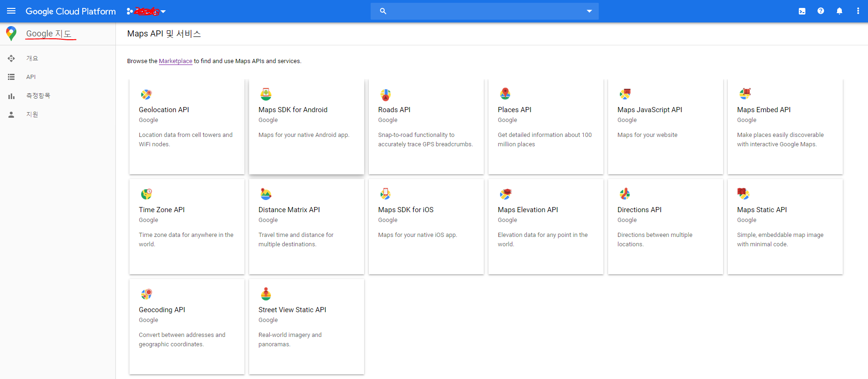This screenshot has width=868, height=379.
Task: Click the Maps Embed API icon
Action: (x=745, y=94)
